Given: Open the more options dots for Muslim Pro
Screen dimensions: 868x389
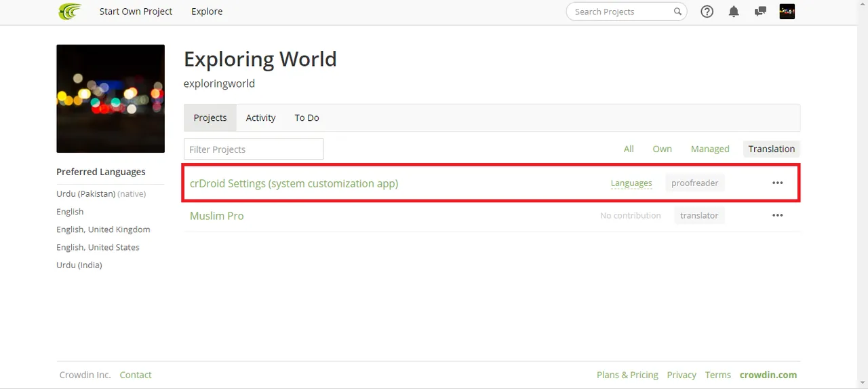Looking at the screenshot, I should pyautogui.click(x=777, y=215).
